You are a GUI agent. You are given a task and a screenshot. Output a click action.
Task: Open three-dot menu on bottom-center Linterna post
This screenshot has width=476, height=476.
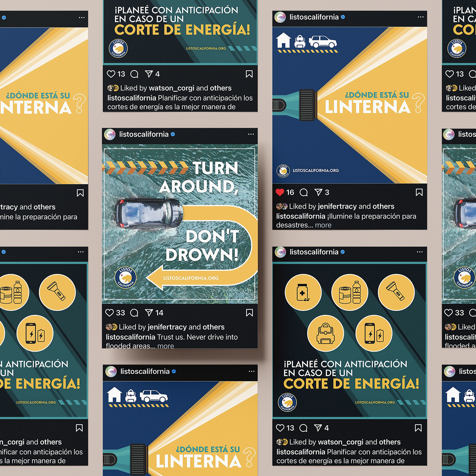click(x=252, y=371)
